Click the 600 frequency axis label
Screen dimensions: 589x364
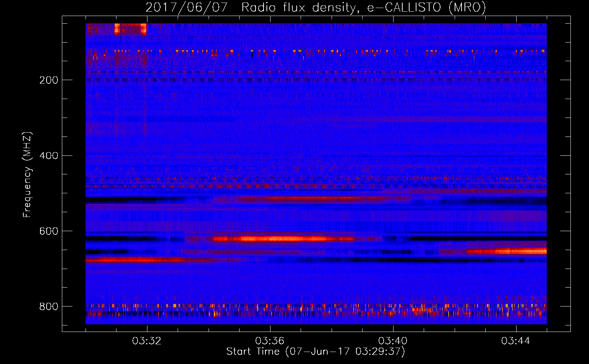point(49,232)
